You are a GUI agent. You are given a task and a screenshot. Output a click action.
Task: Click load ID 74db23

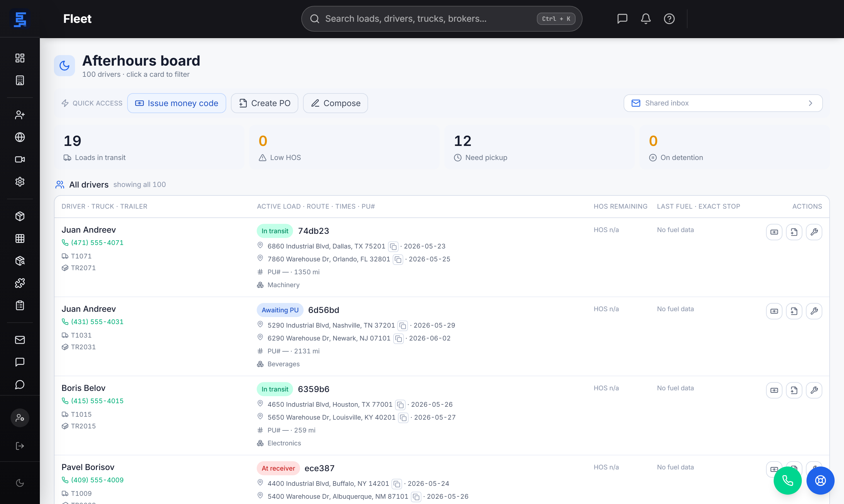(x=313, y=231)
